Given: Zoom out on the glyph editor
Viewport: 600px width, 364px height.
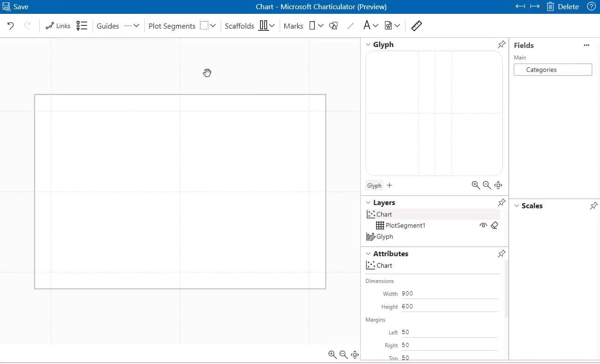Looking at the screenshot, I should 487,185.
